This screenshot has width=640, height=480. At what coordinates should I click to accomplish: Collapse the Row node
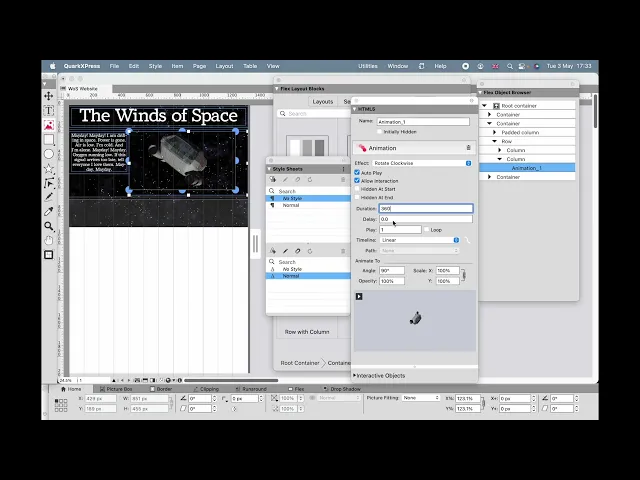click(x=495, y=141)
